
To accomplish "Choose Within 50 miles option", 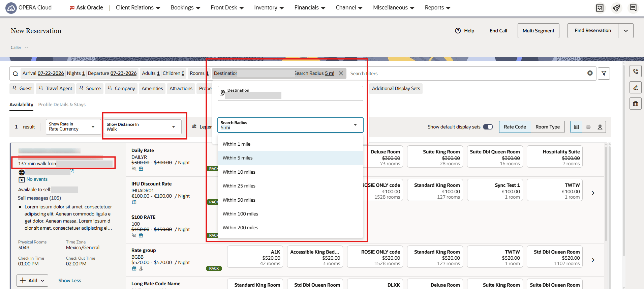I will [x=290, y=200].
